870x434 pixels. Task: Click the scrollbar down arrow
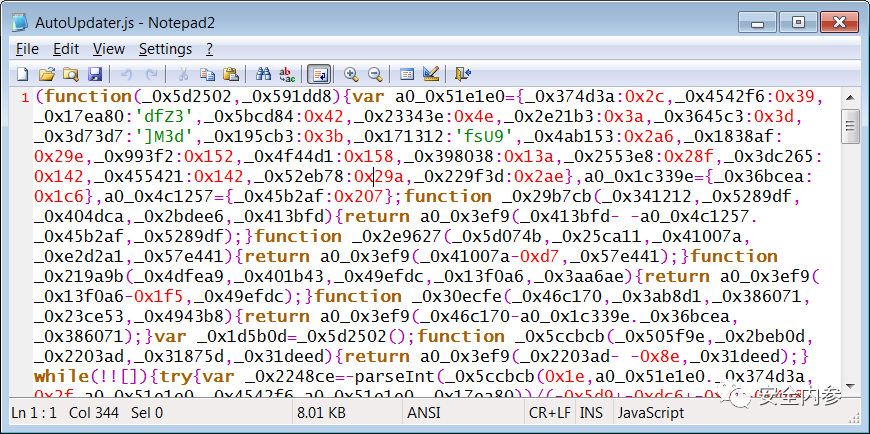pyautogui.click(x=849, y=386)
